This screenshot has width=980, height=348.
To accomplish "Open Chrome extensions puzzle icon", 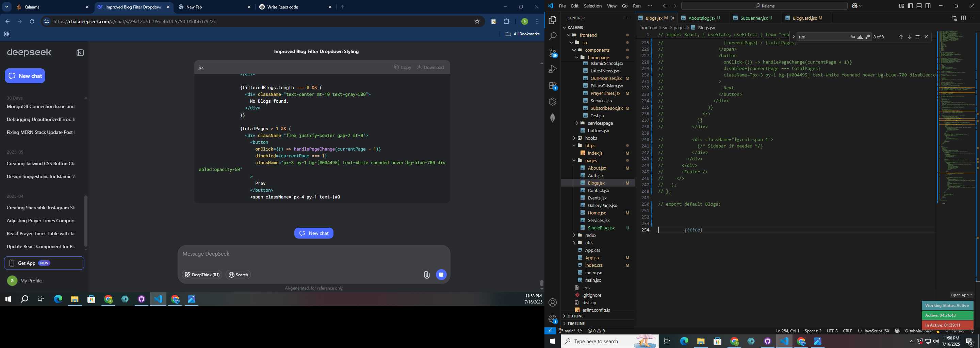I will [x=507, y=22].
